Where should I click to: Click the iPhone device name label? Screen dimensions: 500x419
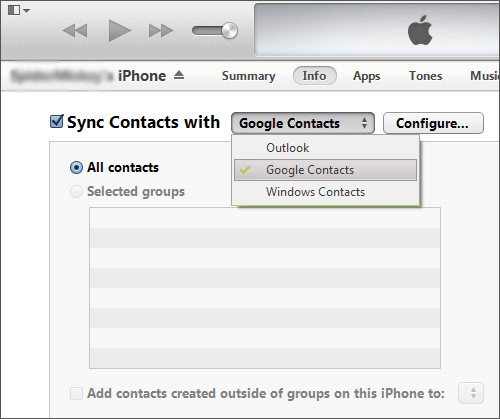pos(88,76)
